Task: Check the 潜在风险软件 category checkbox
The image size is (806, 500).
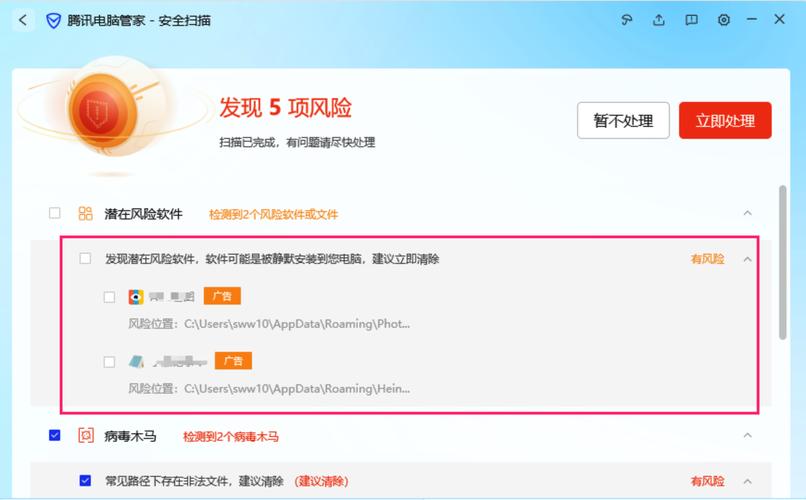Action: pyautogui.click(x=55, y=213)
